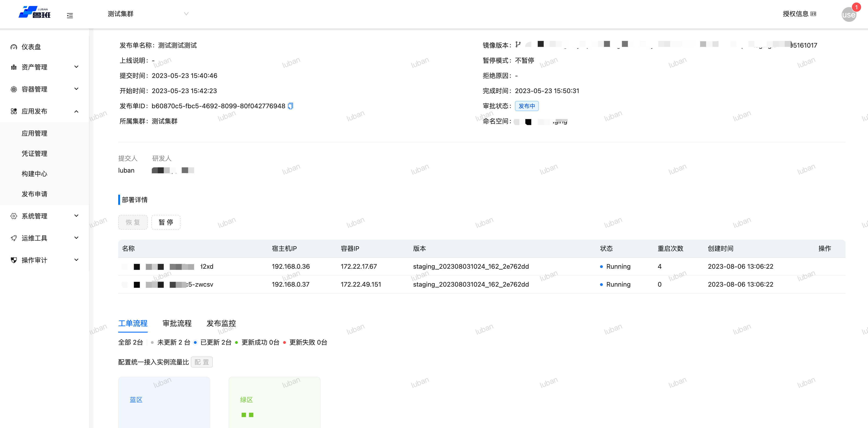Click the Luban logo
868x428 pixels.
click(x=34, y=12)
